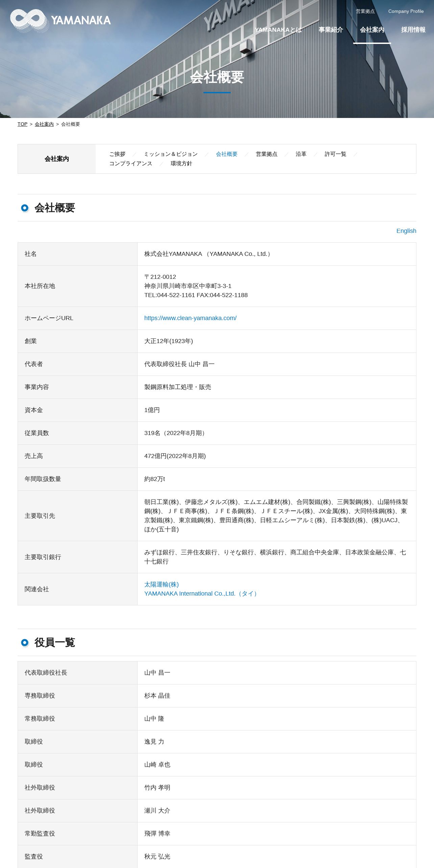Viewport: 434px width, 868px height.
Task: Open 沿革 in the sub-navigation
Action: click(301, 154)
